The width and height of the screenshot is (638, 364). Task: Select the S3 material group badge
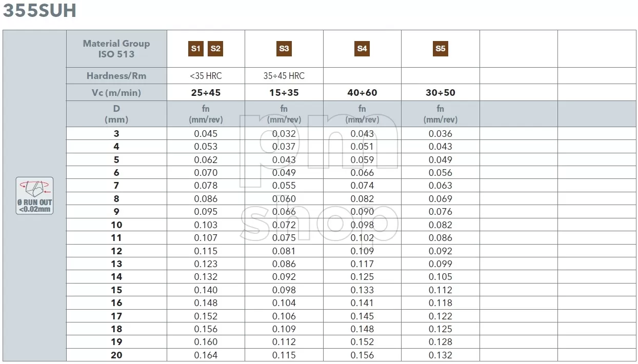[284, 49]
